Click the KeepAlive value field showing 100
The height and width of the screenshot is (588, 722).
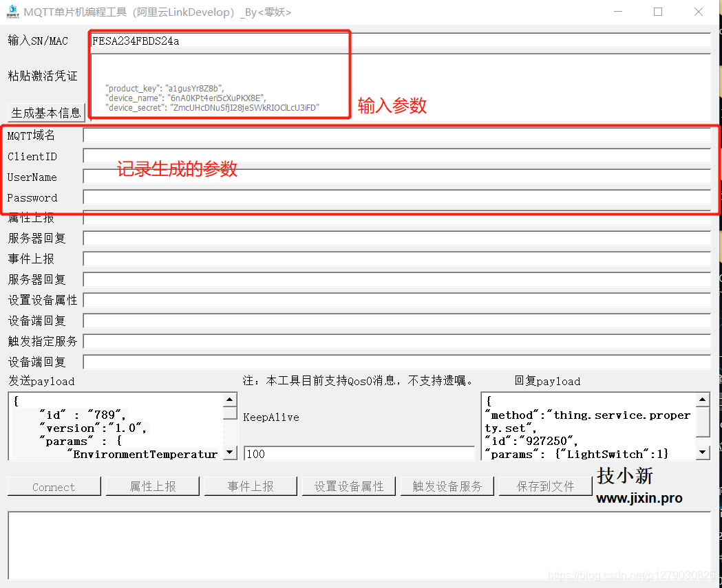pos(359,454)
